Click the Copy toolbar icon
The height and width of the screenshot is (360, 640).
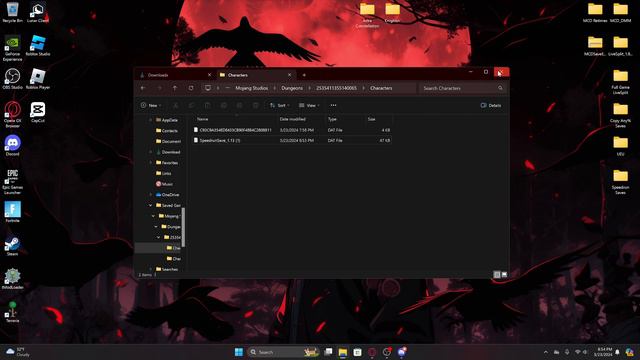(191, 105)
